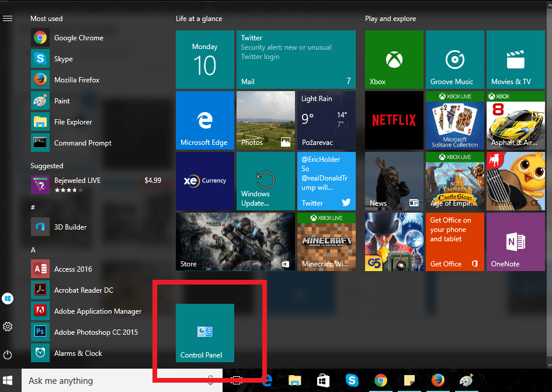Image resolution: width=552 pixels, height=392 pixels.
Task: Open the Weather tile for Požarevac
Action: 327,120
